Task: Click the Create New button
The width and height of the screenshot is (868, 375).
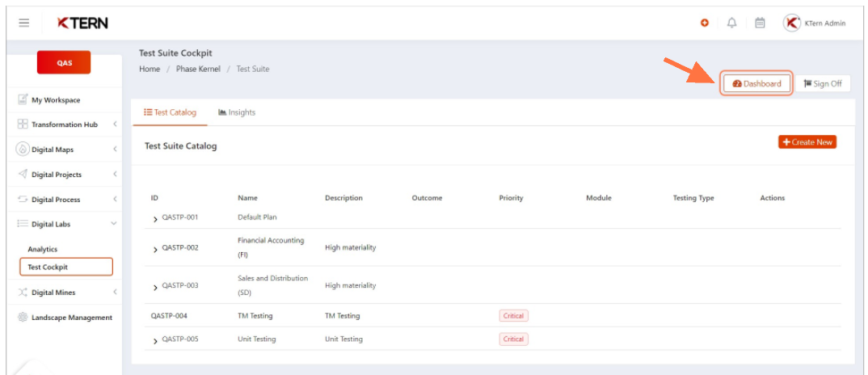Action: click(x=807, y=142)
